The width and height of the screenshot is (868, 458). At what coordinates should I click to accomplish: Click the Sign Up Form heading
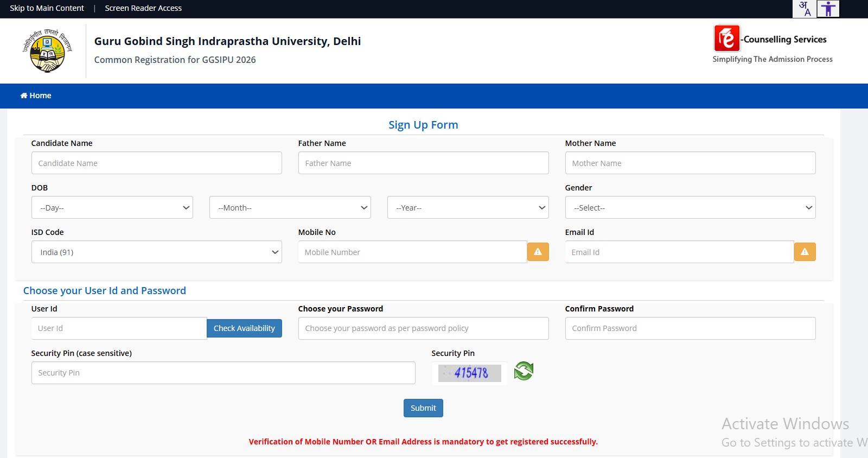[x=423, y=125]
